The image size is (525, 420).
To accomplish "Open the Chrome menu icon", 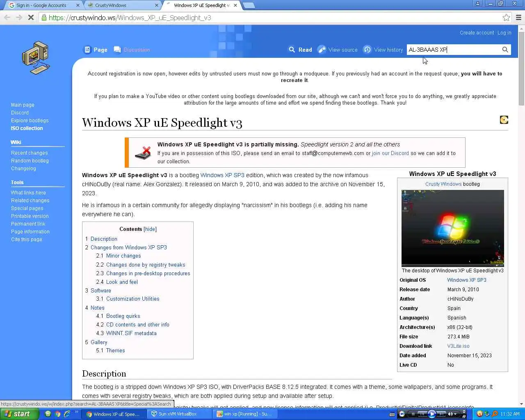I will click(518, 18).
